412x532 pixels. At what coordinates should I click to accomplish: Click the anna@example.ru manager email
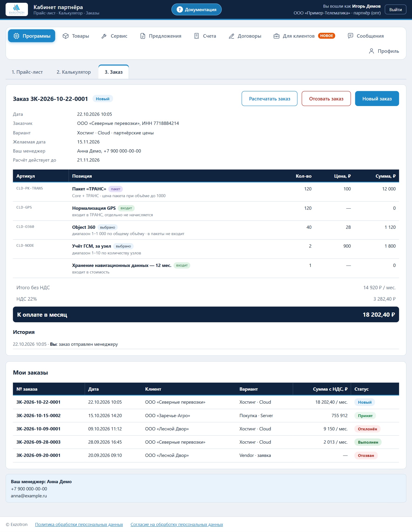coord(29,496)
